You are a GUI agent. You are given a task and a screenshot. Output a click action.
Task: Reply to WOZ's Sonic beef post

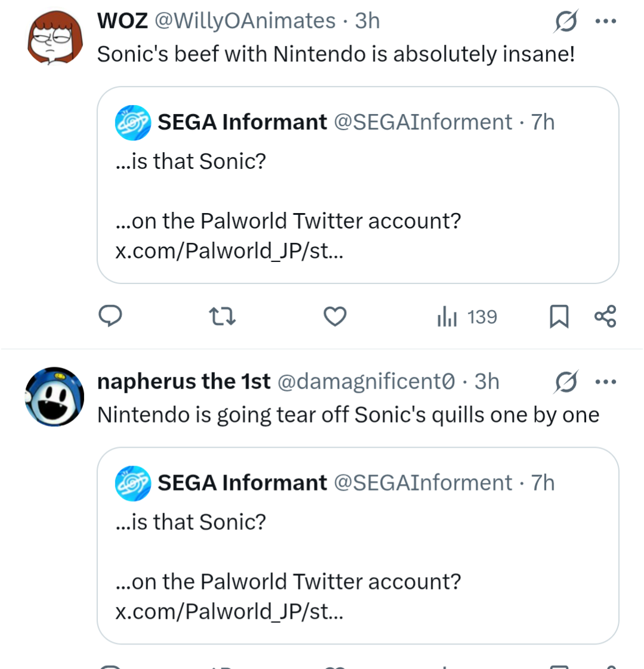coord(110,316)
